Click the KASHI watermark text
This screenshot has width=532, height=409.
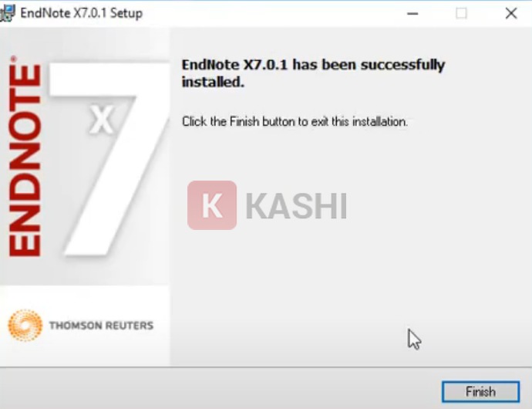point(296,206)
